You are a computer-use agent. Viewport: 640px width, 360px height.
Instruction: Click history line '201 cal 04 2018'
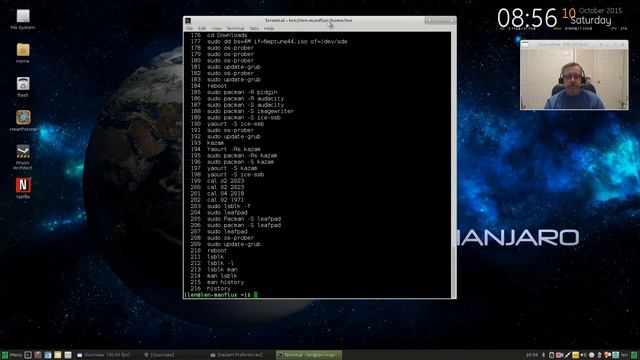pyautogui.click(x=217, y=193)
